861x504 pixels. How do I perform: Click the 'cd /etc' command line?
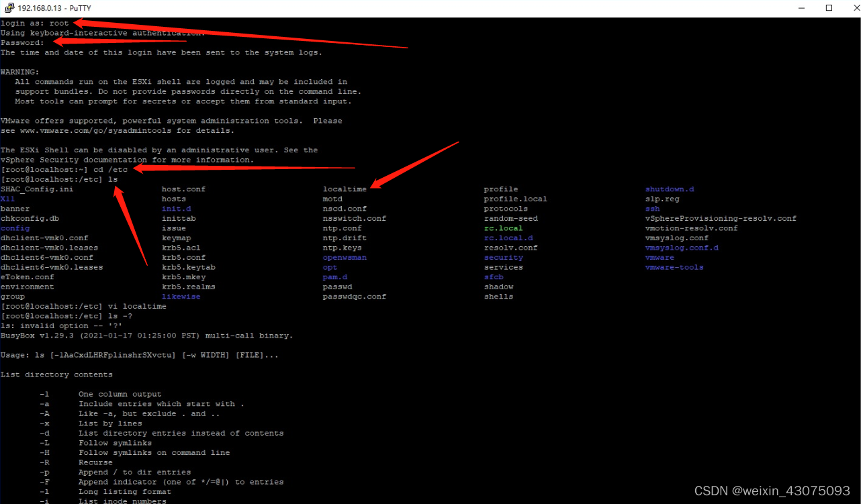coord(64,170)
